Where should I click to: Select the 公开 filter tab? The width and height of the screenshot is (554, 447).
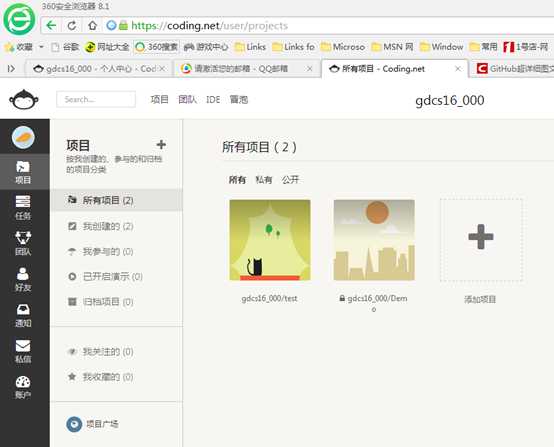[x=290, y=180]
